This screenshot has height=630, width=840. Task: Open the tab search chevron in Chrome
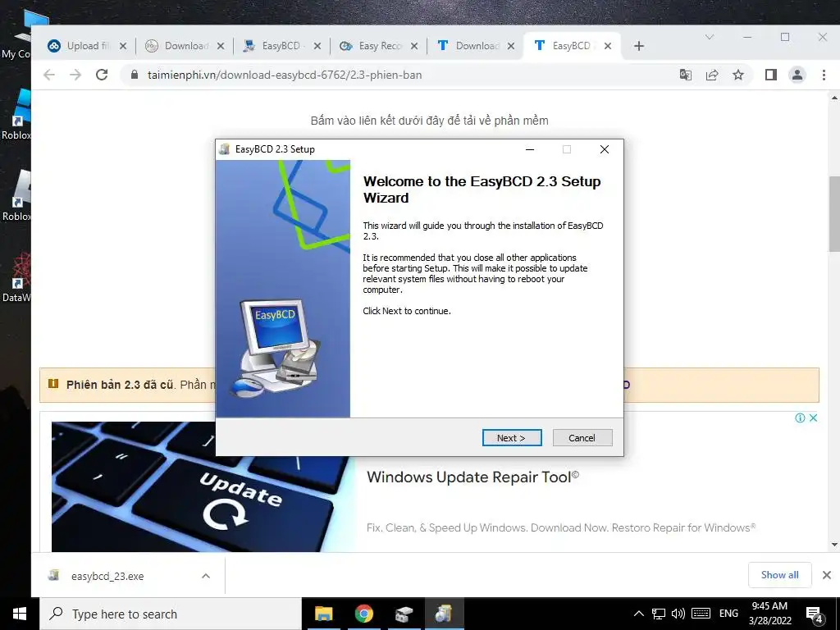tap(710, 37)
